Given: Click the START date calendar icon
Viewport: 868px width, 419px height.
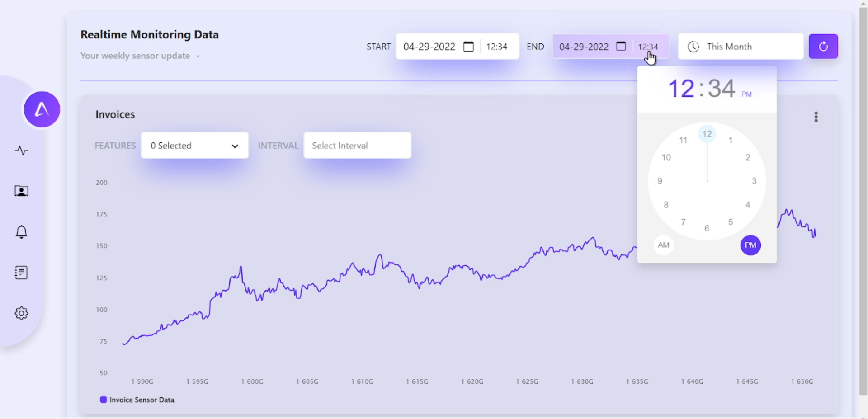Looking at the screenshot, I should pos(469,47).
